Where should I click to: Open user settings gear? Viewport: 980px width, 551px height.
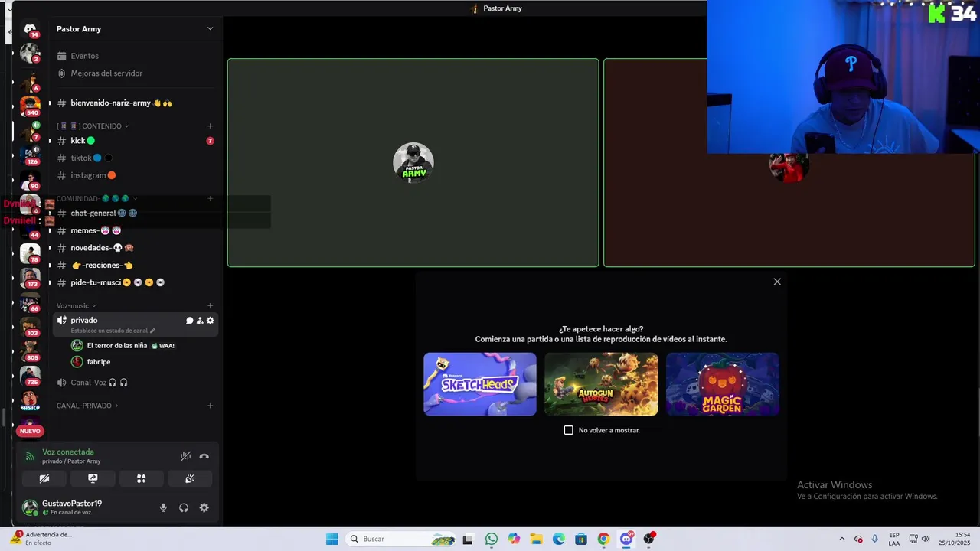tap(204, 507)
